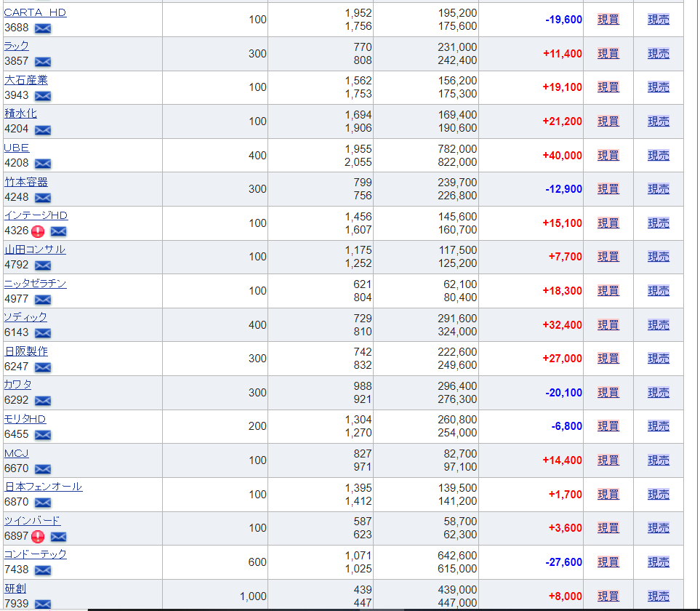Click mail icon for MCJ 6670
The image size is (700, 611).
(43, 469)
